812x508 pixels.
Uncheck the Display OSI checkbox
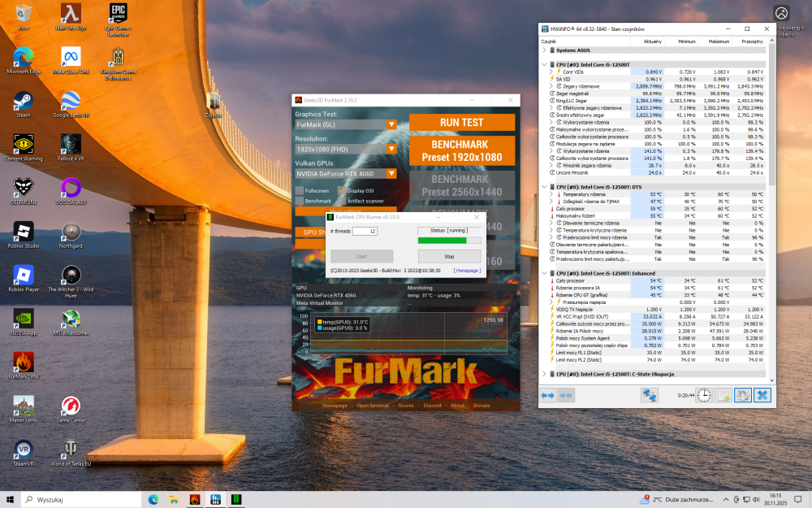pos(342,190)
